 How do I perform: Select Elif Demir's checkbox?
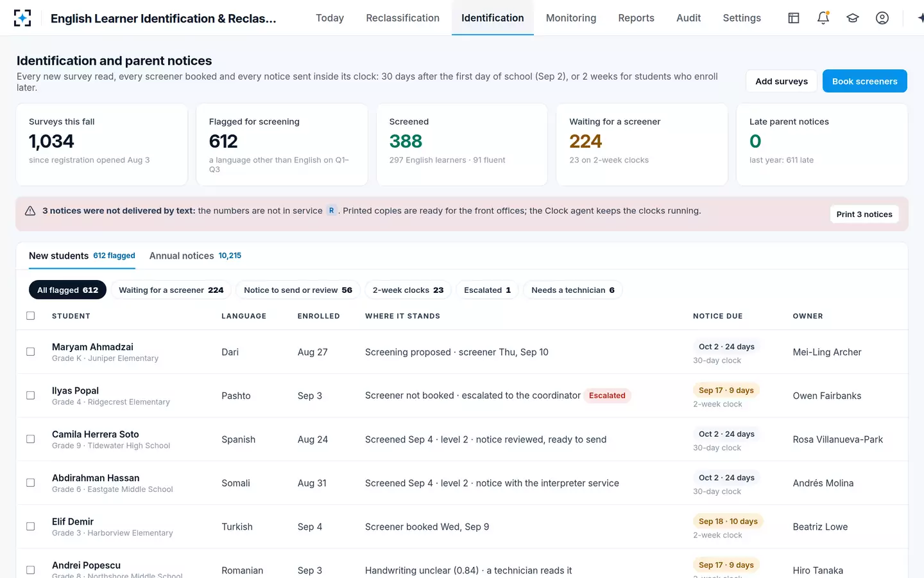point(31,527)
